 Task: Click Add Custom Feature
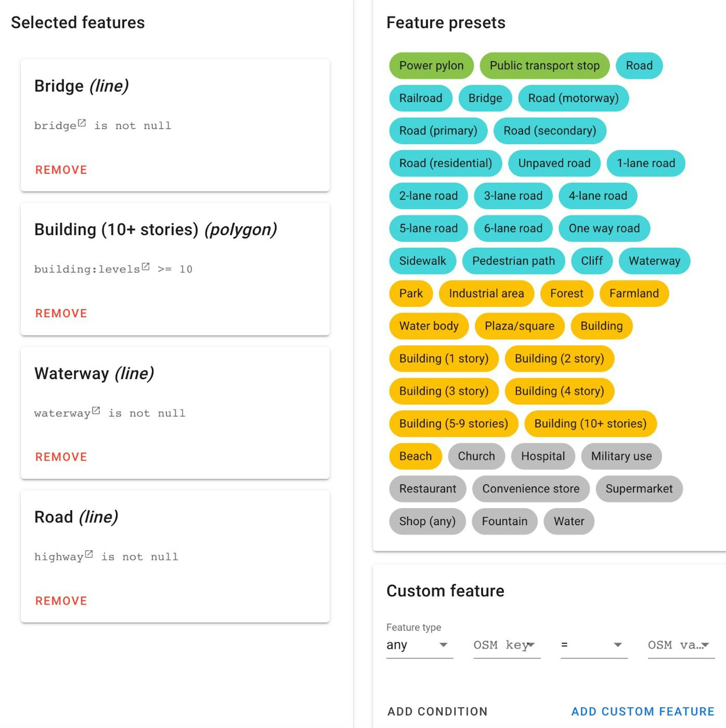pos(642,711)
